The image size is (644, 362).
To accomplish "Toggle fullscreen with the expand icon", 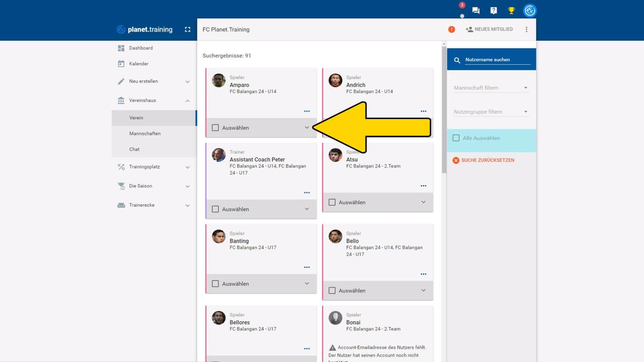I will click(187, 29).
